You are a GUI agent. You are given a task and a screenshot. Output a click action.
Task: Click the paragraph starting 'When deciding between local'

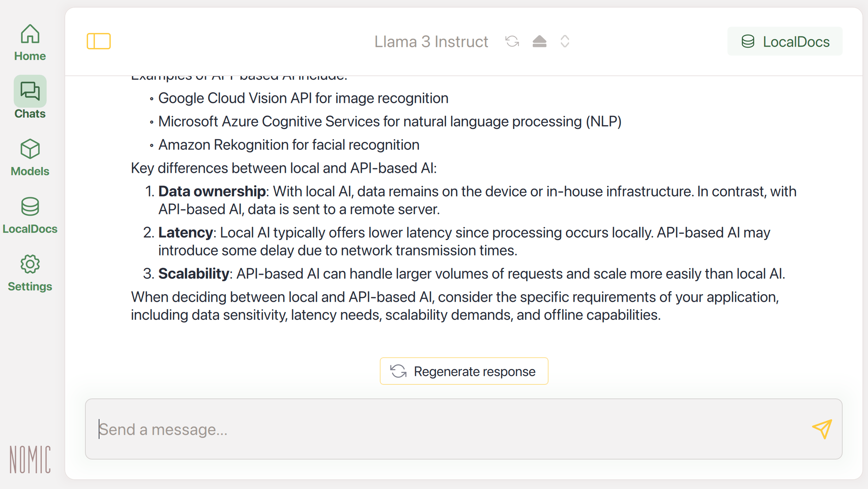pyautogui.click(x=455, y=306)
